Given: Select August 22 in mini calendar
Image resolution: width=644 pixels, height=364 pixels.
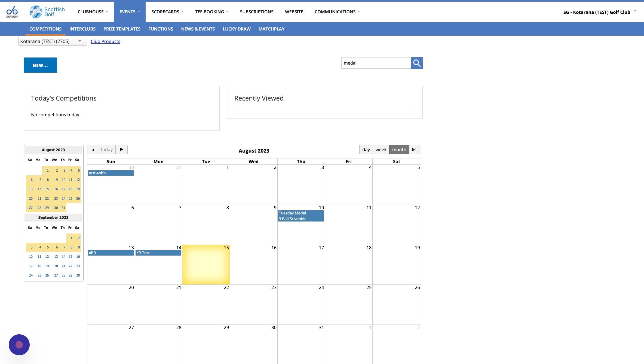Looking at the screenshot, I should (x=47, y=198).
